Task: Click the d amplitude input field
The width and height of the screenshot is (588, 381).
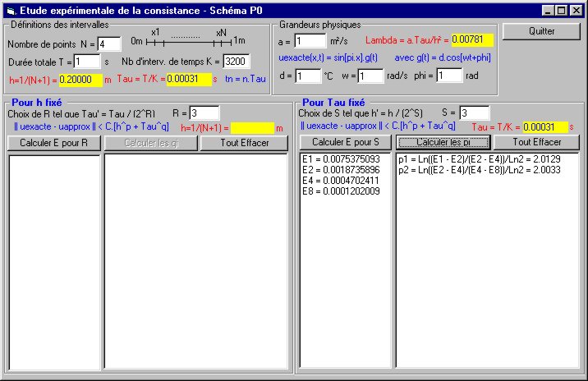Action: 308,76
